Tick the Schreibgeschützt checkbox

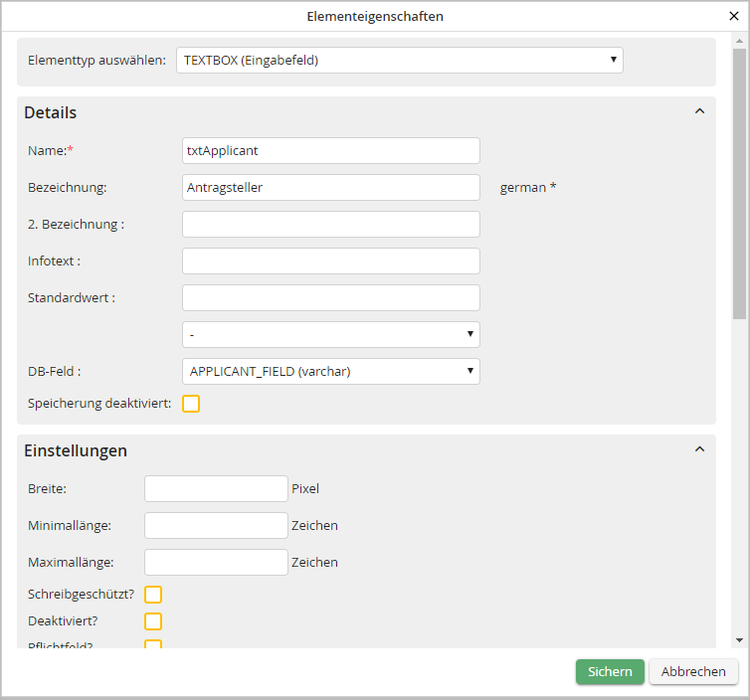click(153, 595)
